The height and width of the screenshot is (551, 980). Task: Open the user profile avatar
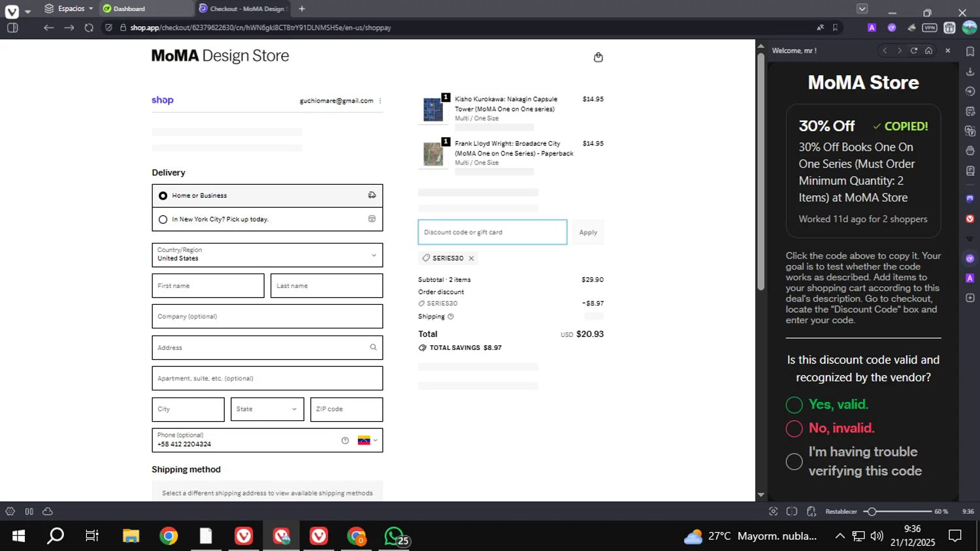tap(970, 27)
